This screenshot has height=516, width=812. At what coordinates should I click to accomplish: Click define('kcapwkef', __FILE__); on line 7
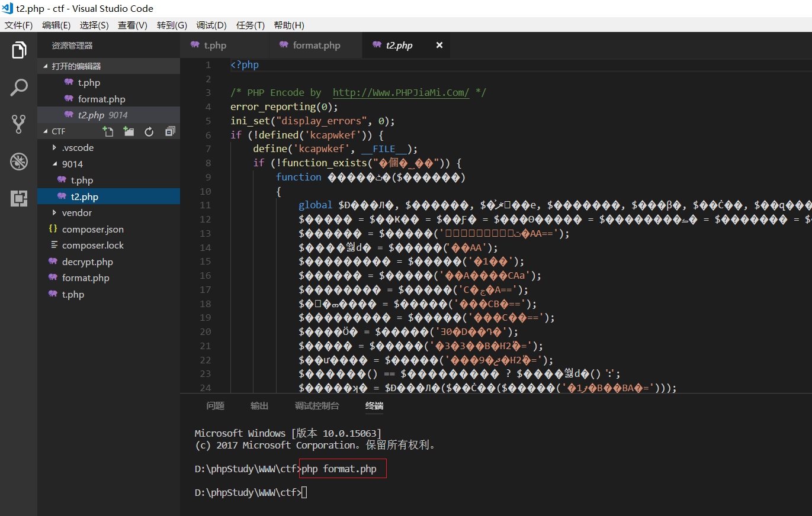coord(335,149)
